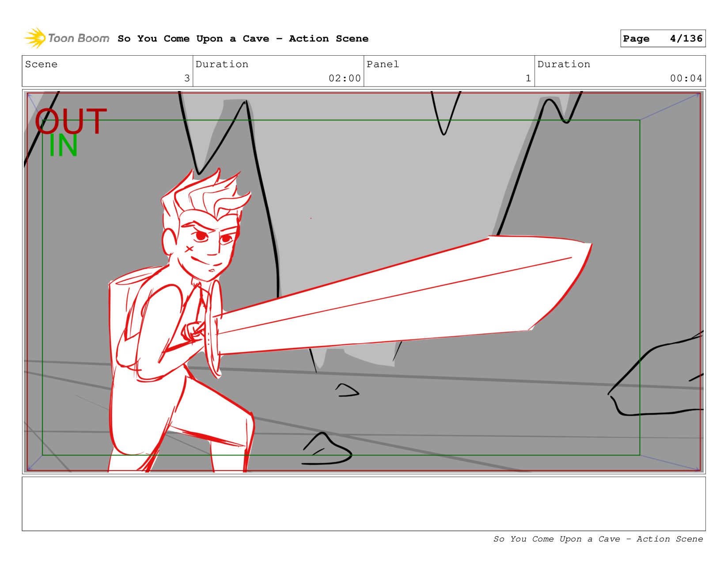The height and width of the screenshot is (564, 728).
Task: Click the italic footer title text
Action: [598, 539]
